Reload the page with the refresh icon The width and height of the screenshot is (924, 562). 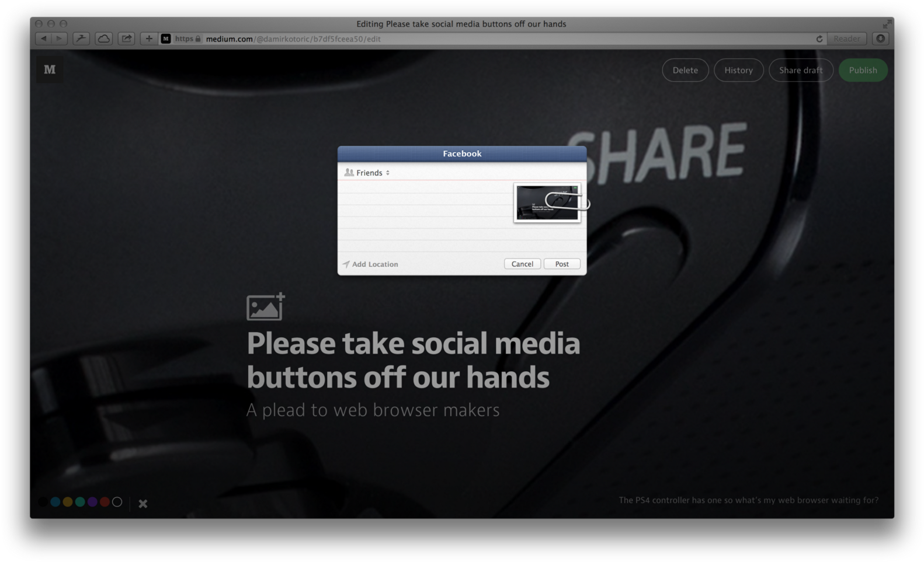pos(819,39)
